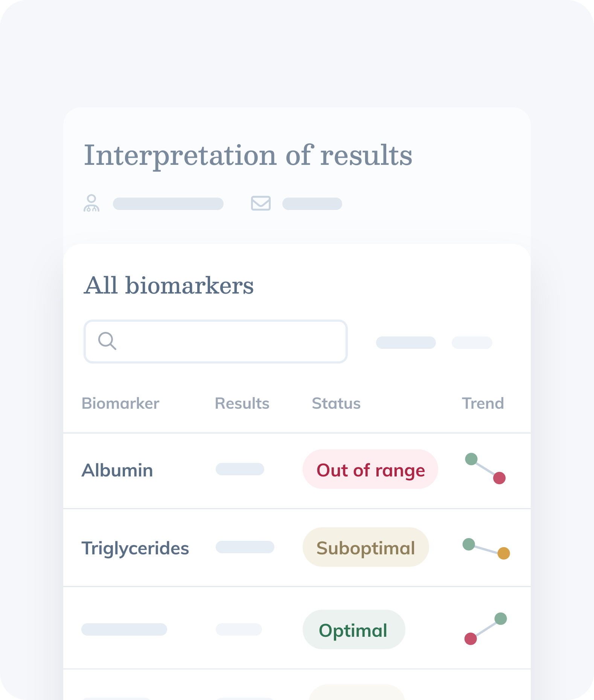This screenshot has width=594, height=700.
Task: Click the Out of range status badge
Action: pyautogui.click(x=370, y=470)
